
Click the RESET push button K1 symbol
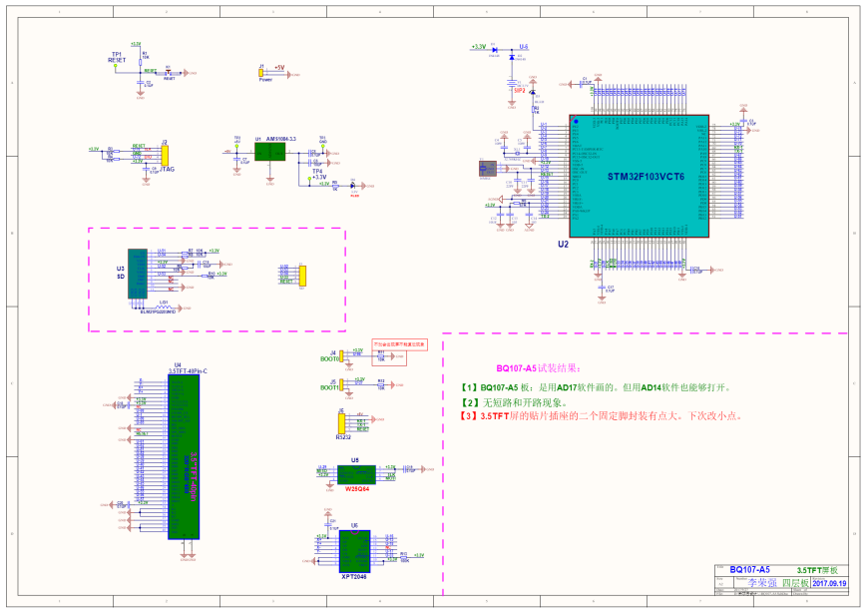(169, 72)
